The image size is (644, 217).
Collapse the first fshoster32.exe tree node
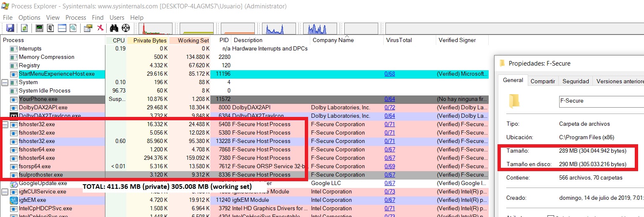click(5, 124)
